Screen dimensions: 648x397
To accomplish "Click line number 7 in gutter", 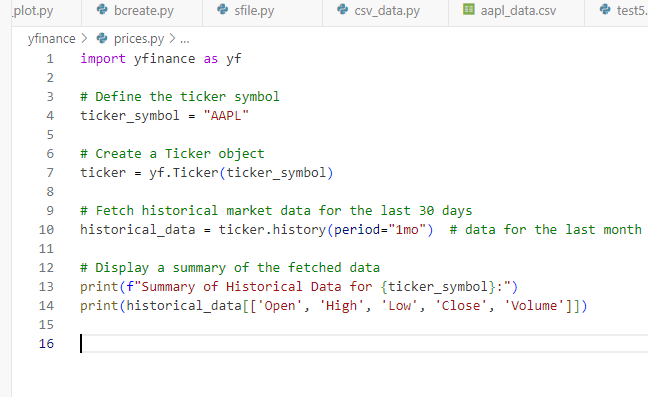I will click(50, 173).
